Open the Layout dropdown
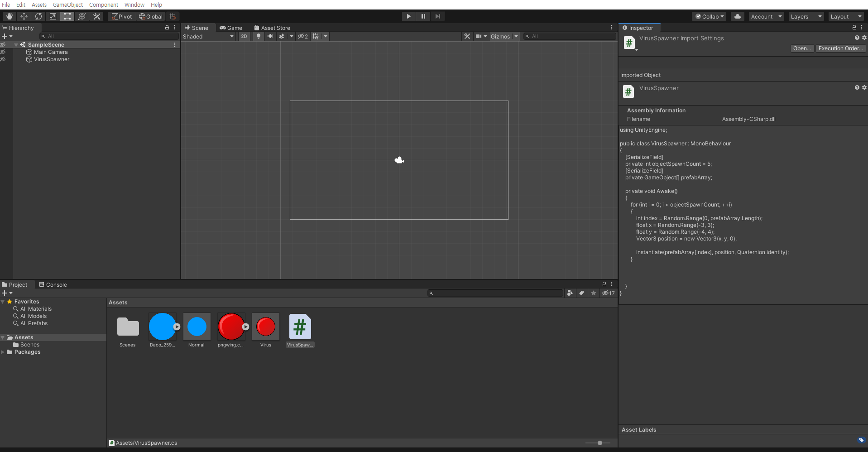This screenshot has width=868, height=452. pos(846,16)
